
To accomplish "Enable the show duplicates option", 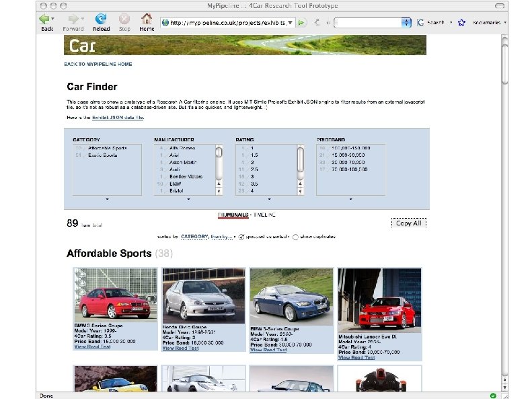I will [x=295, y=237].
